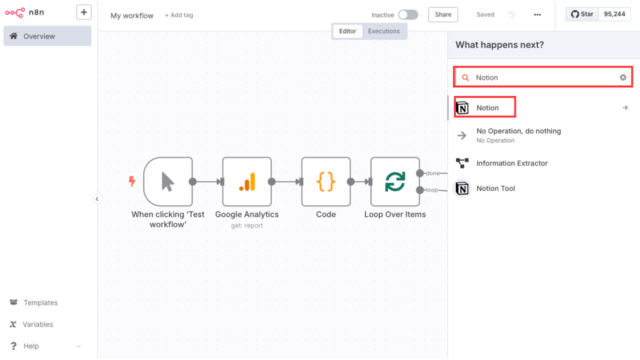Click the plus button to create new

[x=84, y=12]
